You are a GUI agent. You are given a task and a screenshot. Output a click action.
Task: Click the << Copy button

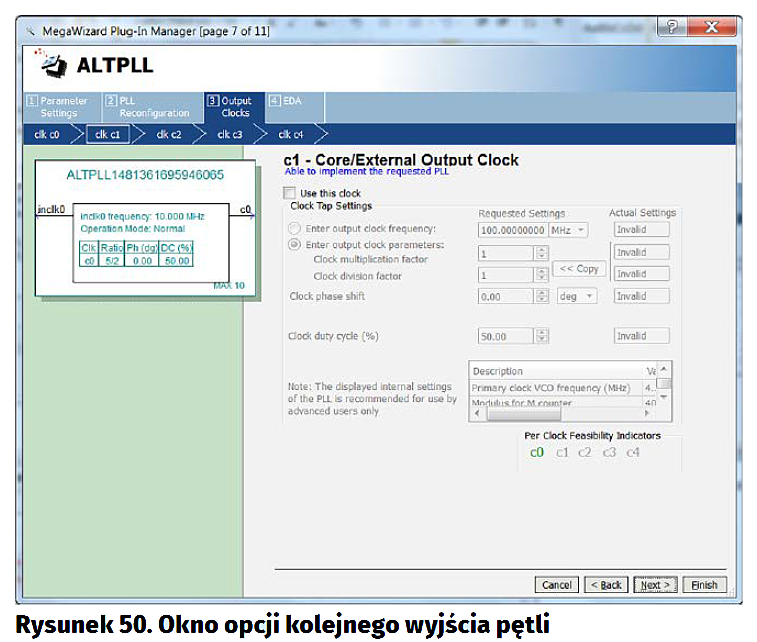coord(579,269)
